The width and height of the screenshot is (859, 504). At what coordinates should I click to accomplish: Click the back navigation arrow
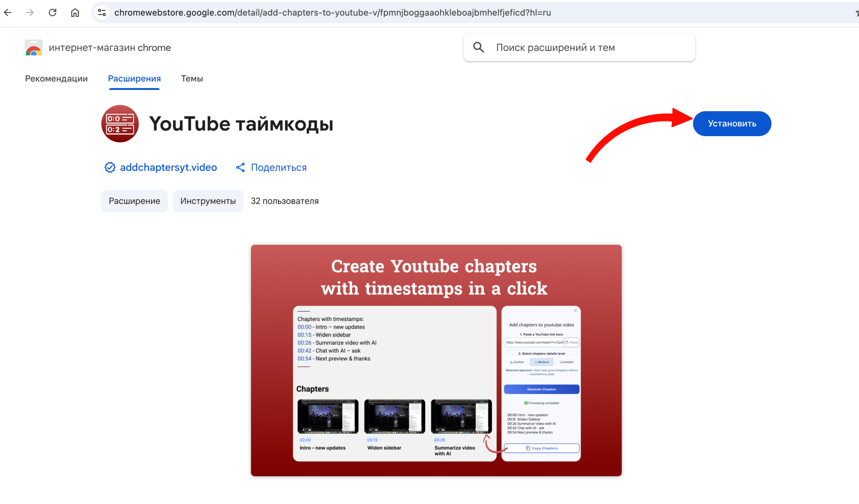(x=8, y=13)
